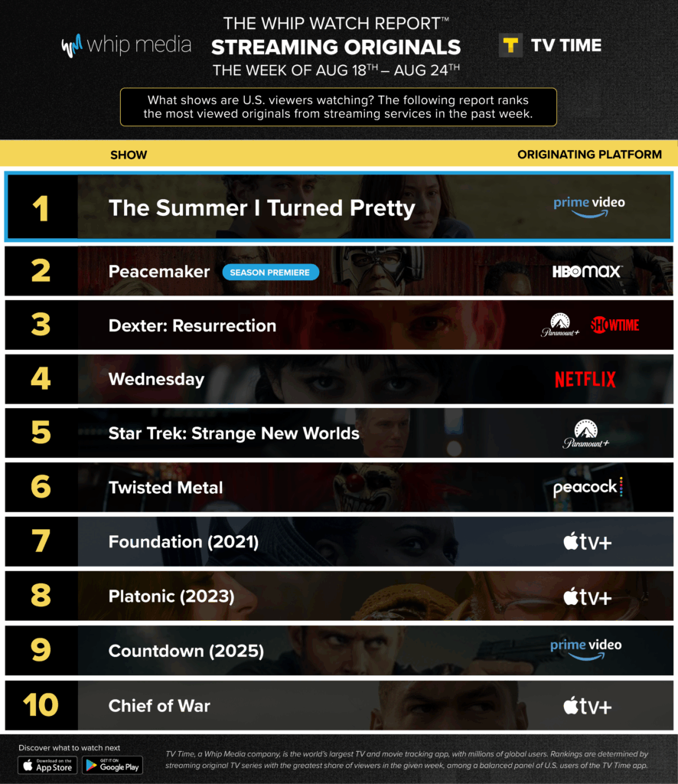678x784 pixels.
Task: Click the Peacock logo
Action: 588,487
